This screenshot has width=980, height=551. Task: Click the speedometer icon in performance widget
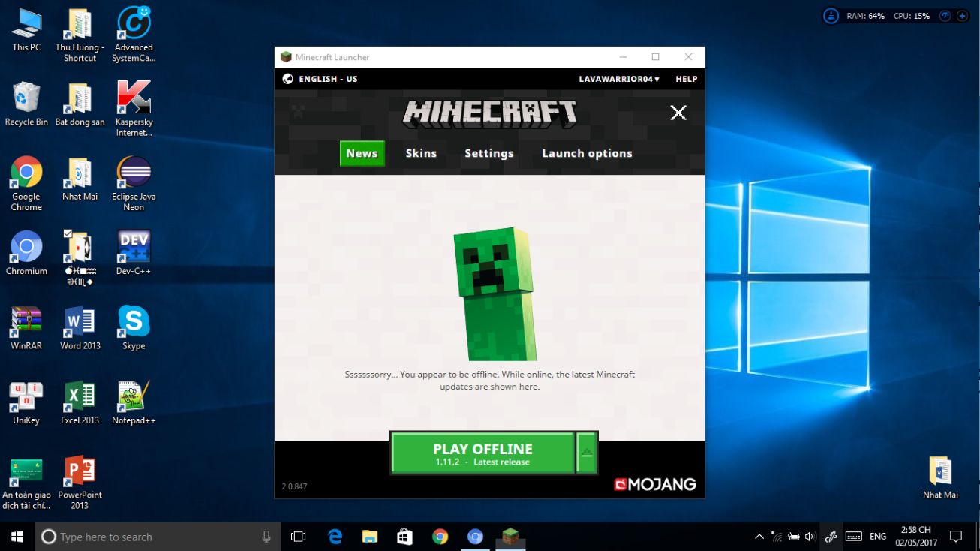pyautogui.click(x=945, y=16)
